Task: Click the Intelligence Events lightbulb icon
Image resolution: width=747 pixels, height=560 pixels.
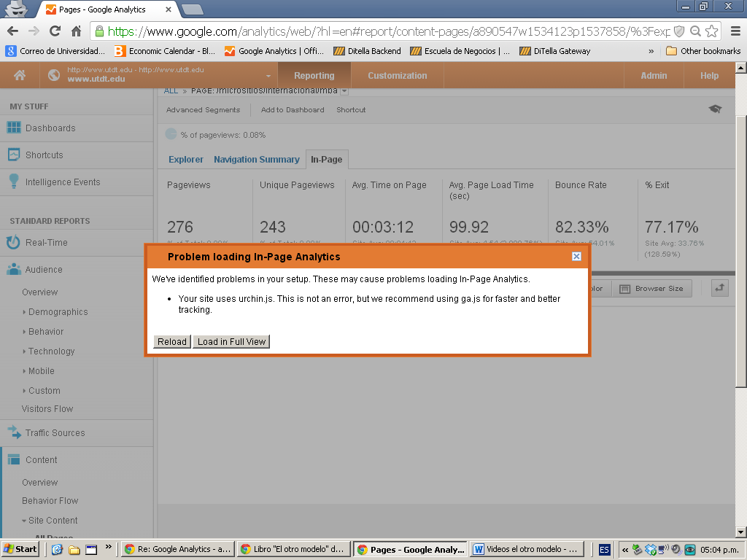Action: pyautogui.click(x=14, y=182)
